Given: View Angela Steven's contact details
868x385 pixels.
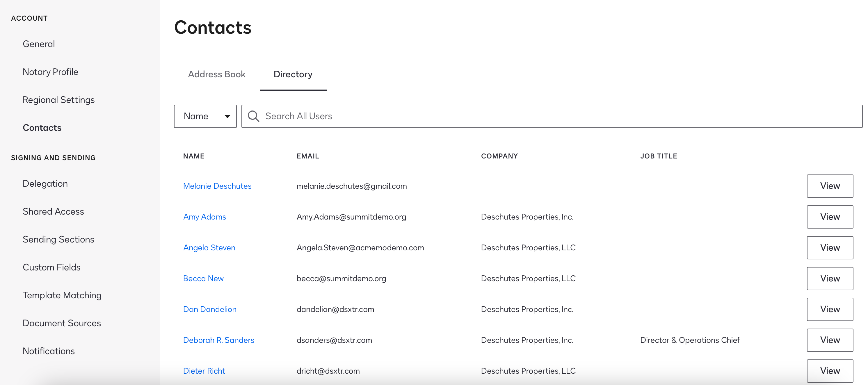Looking at the screenshot, I should (830, 247).
